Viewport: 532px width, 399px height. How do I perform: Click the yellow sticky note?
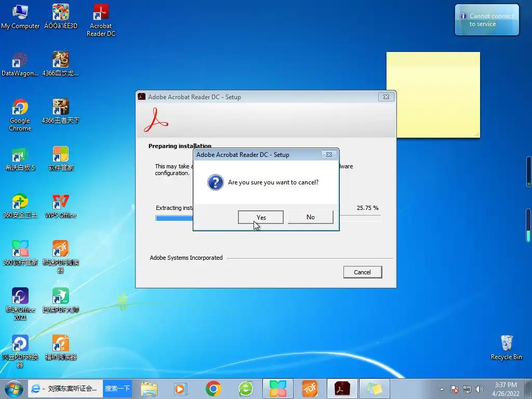click(x=433, y=95)
